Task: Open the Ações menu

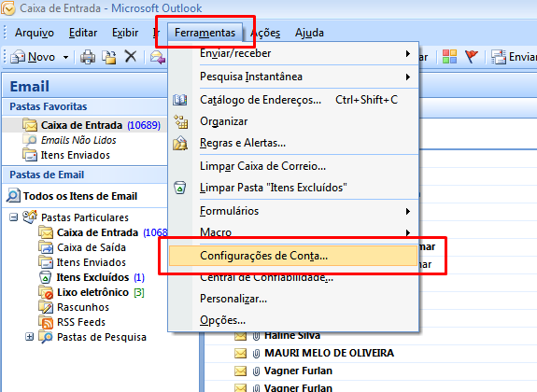Action: tap(265, 33)
